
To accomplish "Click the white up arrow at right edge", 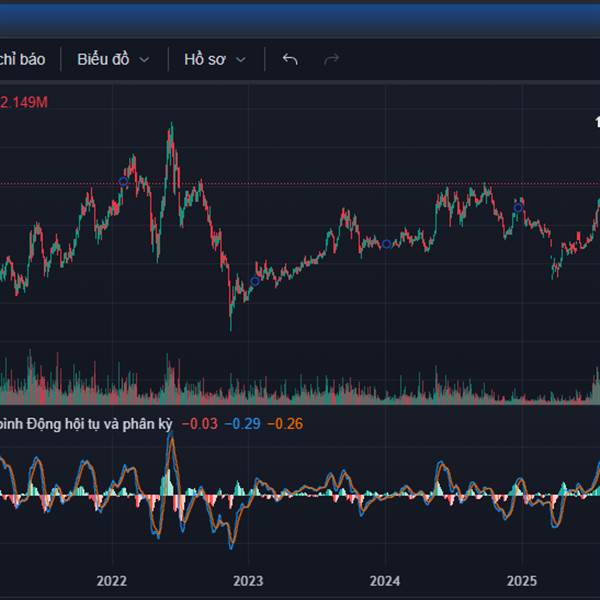I will [596, 120].
